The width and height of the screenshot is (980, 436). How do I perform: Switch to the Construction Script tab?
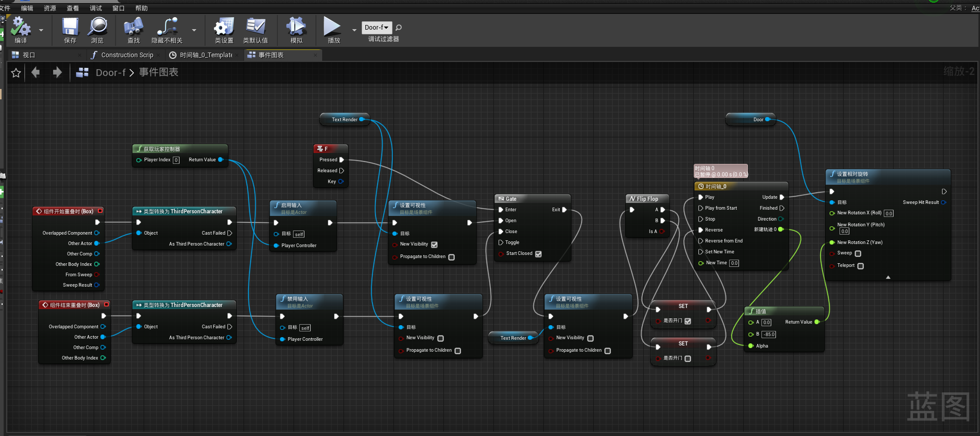126,55
